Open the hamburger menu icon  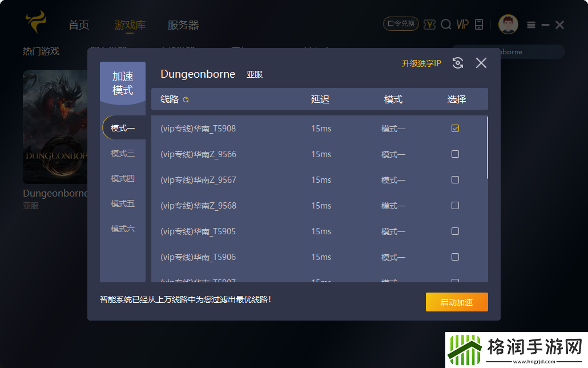click(x=531, y=25)
